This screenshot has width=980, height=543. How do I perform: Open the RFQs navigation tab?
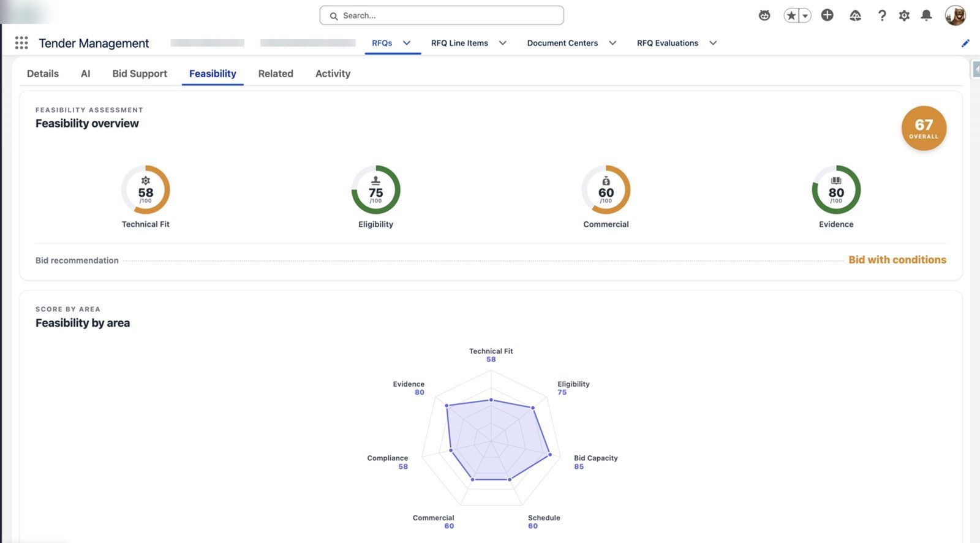point(382,43)
